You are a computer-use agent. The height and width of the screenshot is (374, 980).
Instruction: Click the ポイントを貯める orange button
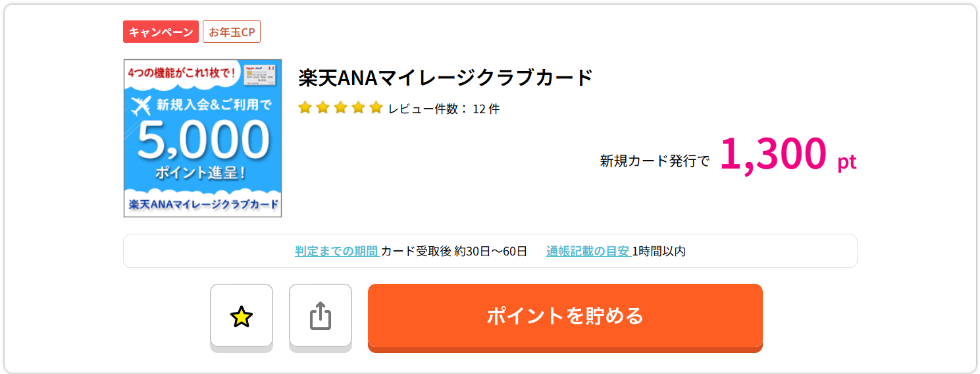565,316
